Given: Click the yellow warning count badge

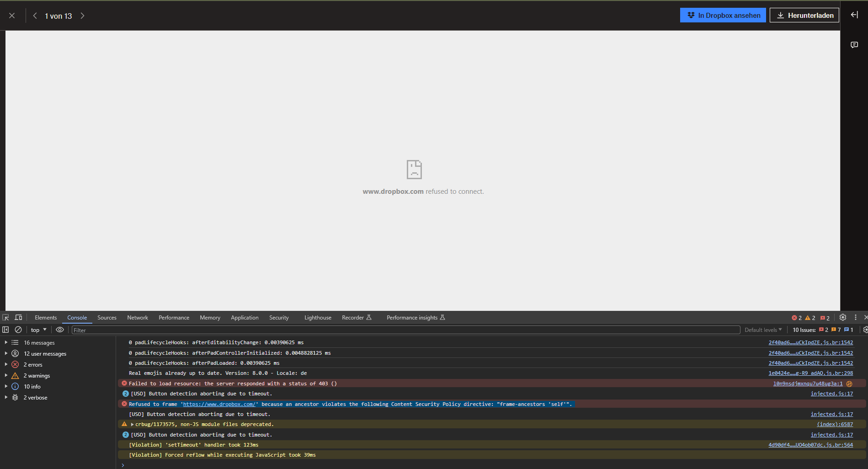Looking at the screenshot, I should tap(810, 318).
